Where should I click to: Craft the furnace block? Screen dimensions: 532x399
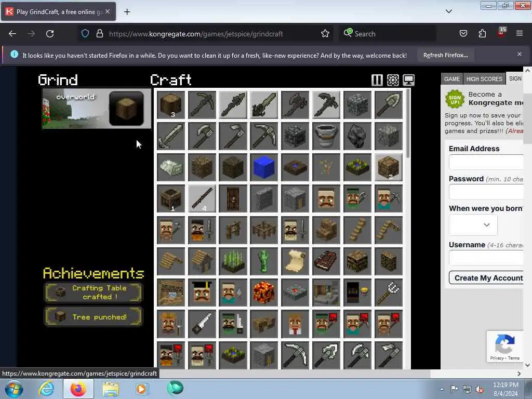295,136
